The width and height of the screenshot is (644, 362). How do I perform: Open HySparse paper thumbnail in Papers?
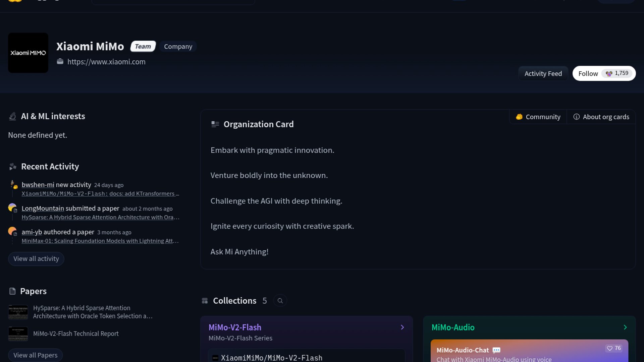(x=18, y=312)
